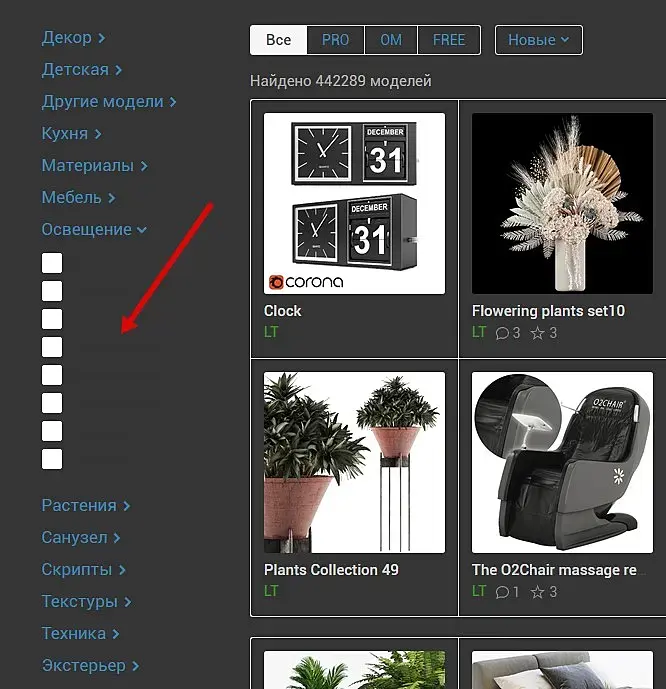Click the comments icon on Flowering plants set10
Viewport: 666px width, 689px height.
[502, 334]
